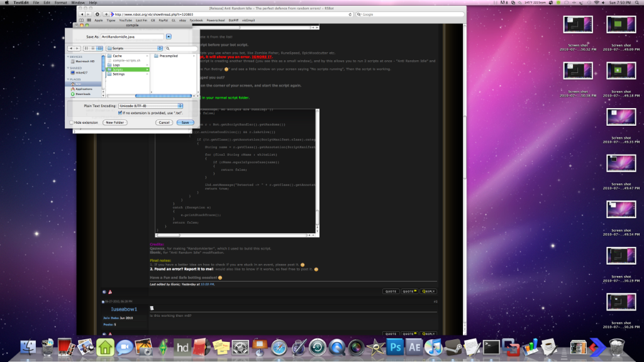Open After Effects from the Dock
Image resolution: width=644 pixels, height=362 pixels.
click(414, 348)
